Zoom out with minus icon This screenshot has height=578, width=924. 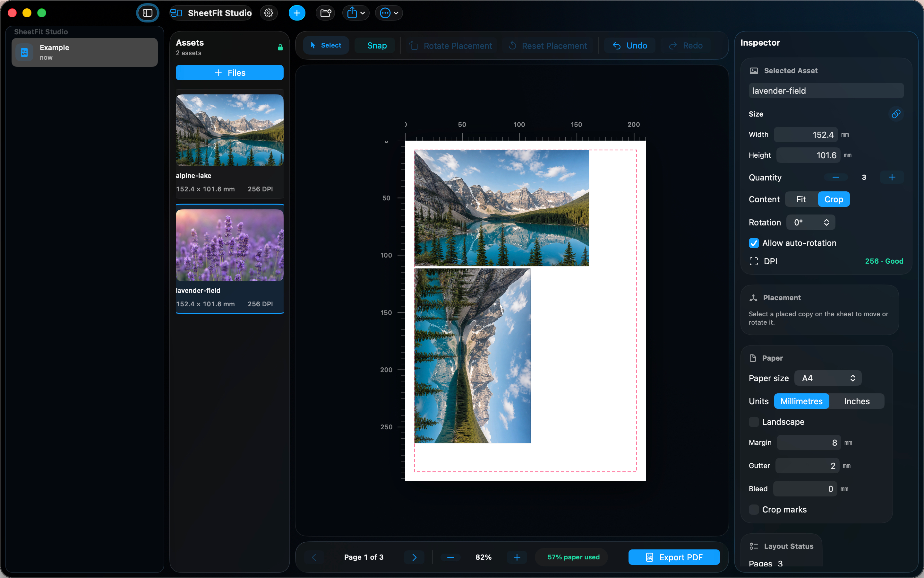pyautogui.click(x=450, y=557)
